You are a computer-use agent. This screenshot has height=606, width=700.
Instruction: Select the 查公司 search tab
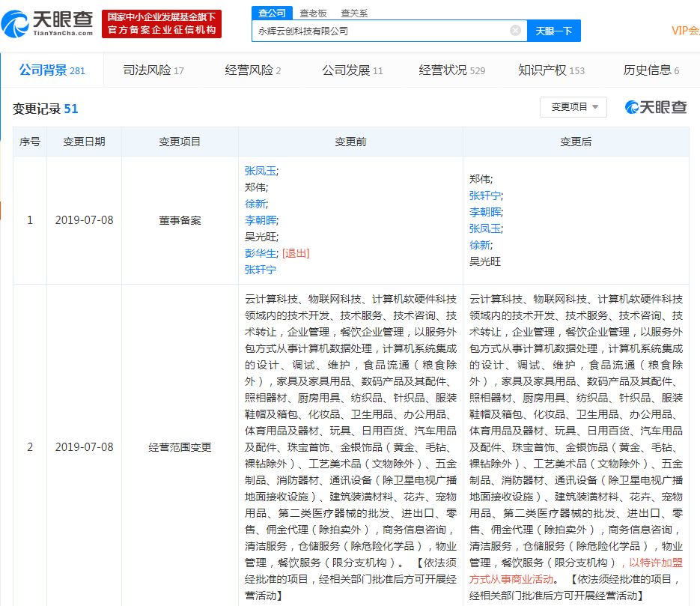(x=272, y=13)
